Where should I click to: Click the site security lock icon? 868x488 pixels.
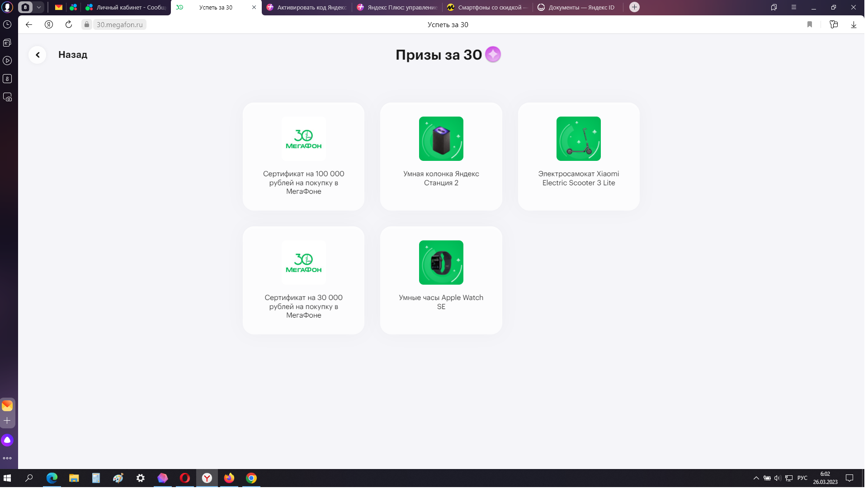tap(87, 25)
